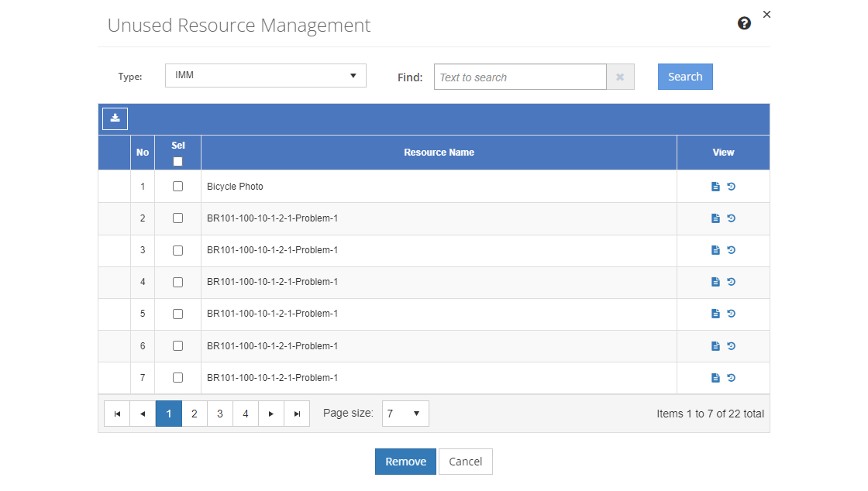868x491 pixels.
Task: Go to page 2 in pager
Action: [195, 414]
